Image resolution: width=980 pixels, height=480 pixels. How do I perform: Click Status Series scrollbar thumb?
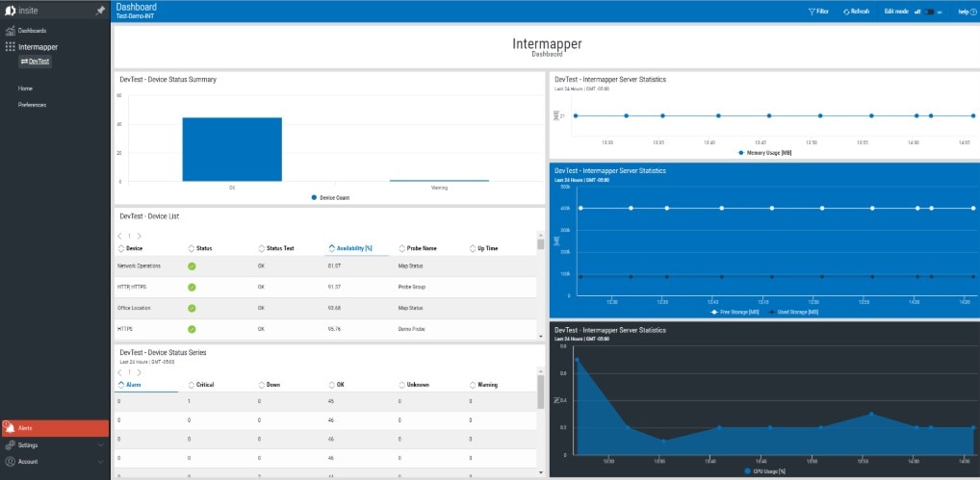pyautogui.click(x=541, y=392)
